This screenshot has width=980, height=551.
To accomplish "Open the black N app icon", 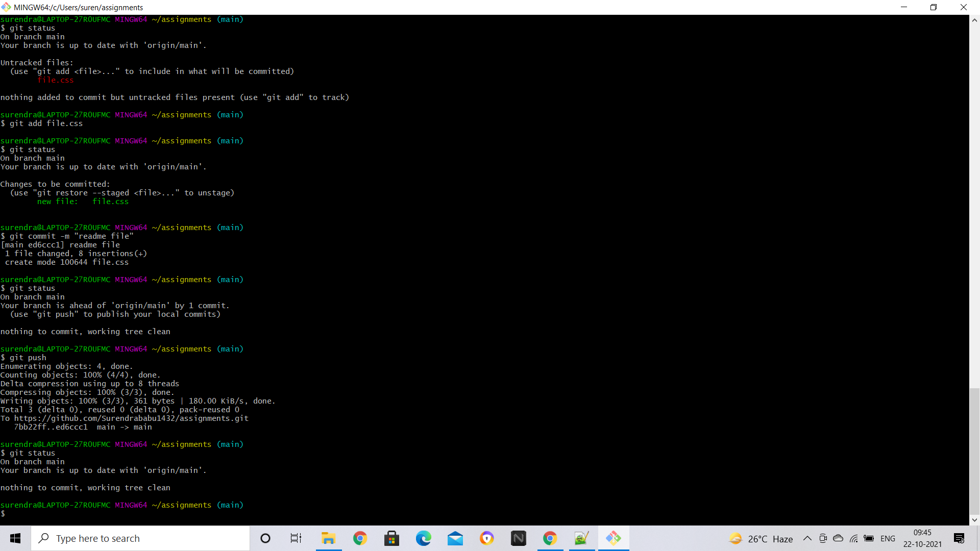I will click(x=518, y=538).
